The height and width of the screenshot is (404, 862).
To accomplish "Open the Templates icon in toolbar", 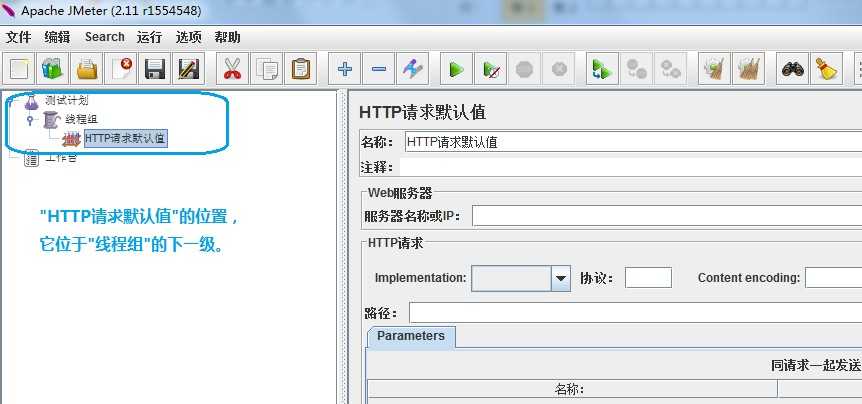I will pos(53,69).
